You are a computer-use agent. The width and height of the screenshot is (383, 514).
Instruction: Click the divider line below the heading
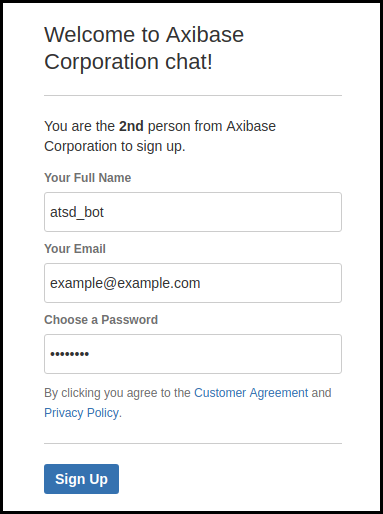pyautogui.click(x=193, y=95)
